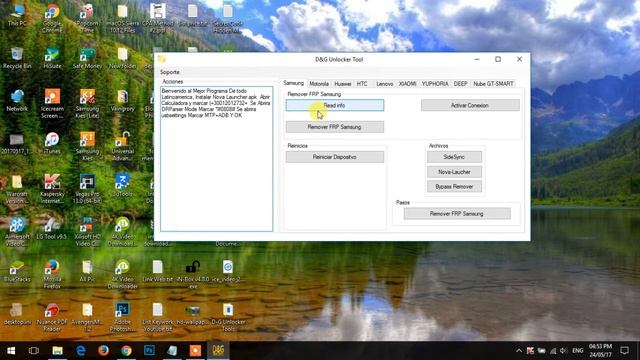Switch to the YUPHORIA tab
Image resolution: width=640 pixels, height=360 pixels.
[435, 84]
